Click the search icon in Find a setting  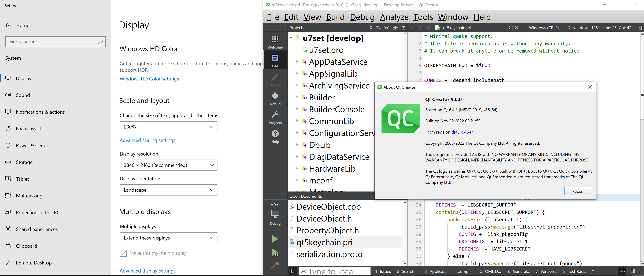point(101,42)
